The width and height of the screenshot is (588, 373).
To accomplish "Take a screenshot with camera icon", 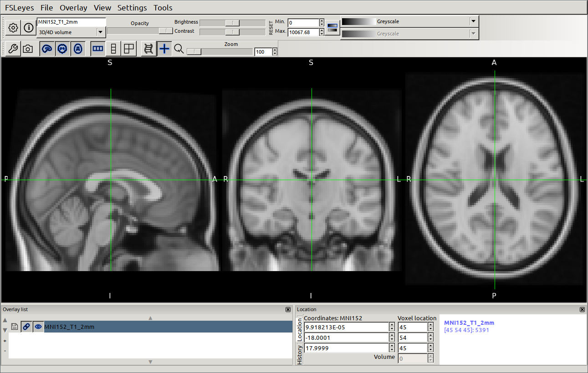I will click(28, 49).
